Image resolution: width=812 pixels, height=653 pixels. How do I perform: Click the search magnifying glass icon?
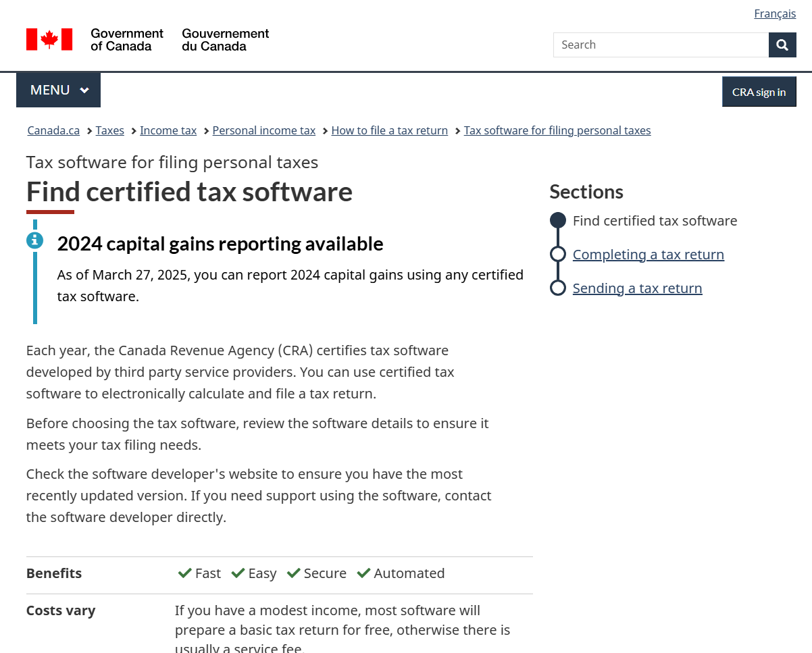(782, 45)
